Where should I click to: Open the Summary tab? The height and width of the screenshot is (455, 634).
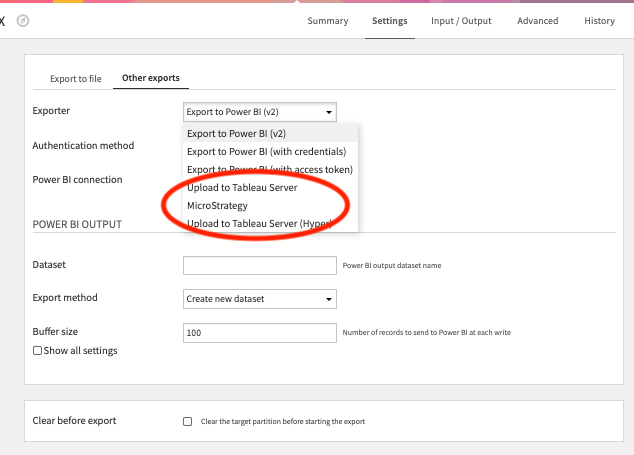[x=328, y=21]
